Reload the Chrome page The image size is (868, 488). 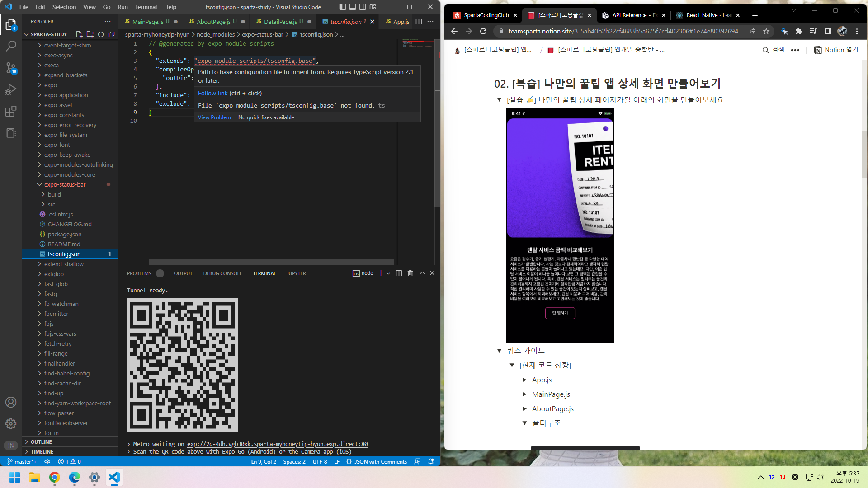[x=483, y=31]
